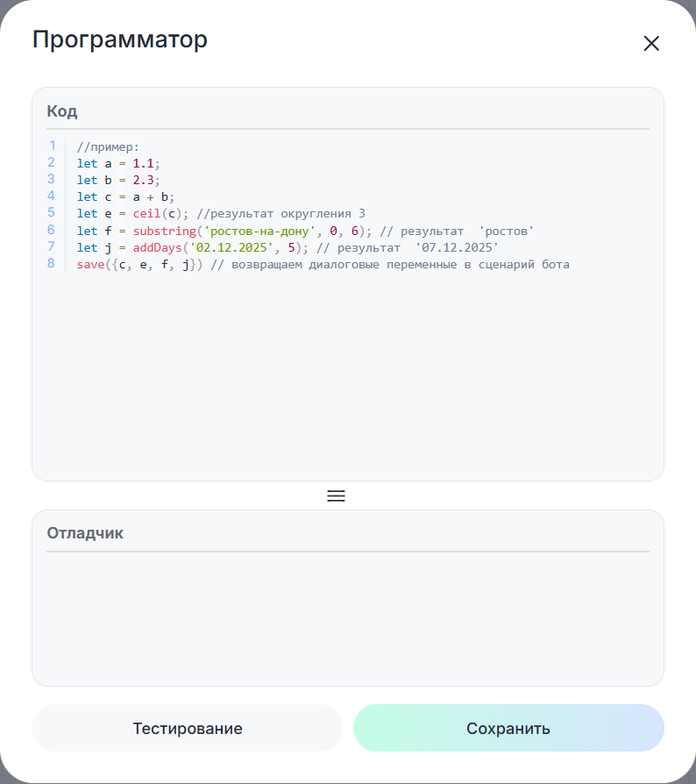Image resolution: width=696 pixels, height=784 pixels.
Task: Close the Программатор dialog with the X
Action: 650,44
